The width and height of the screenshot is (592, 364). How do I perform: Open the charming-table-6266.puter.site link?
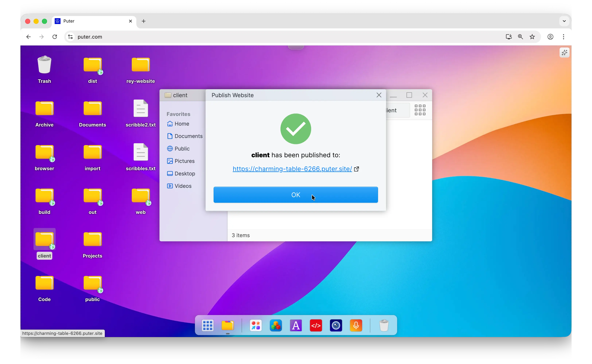[x=292, y=169]
